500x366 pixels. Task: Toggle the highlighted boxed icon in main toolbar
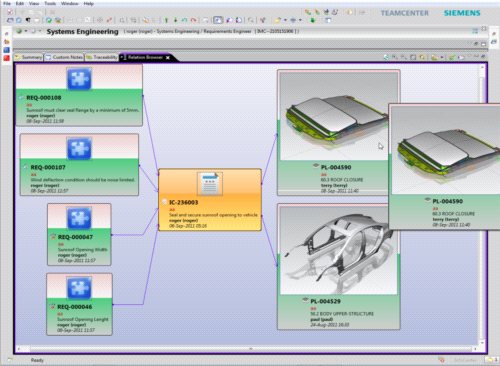pos(218,20)
